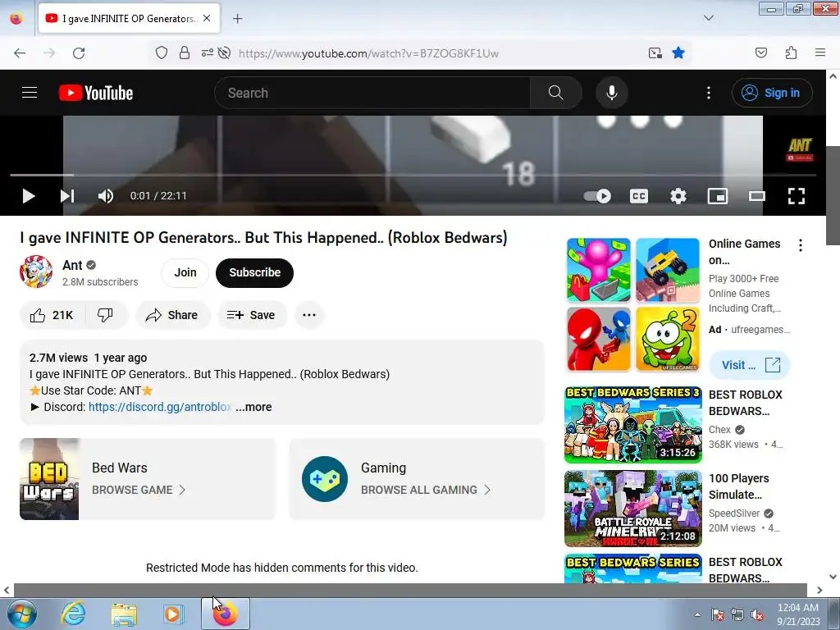This screenshot has width=840, height=630.
Task: Toggle theater mode
Action: point(757,196)
